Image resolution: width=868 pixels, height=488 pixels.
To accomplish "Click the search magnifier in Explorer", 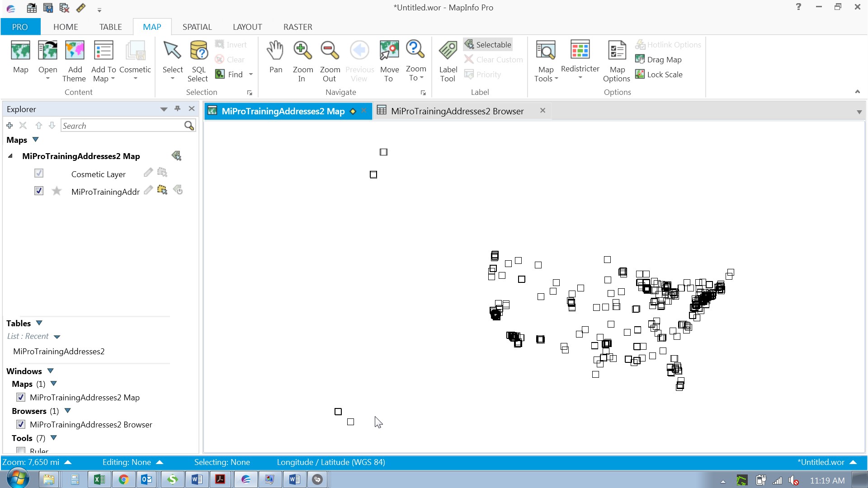I will click(189, 126).
